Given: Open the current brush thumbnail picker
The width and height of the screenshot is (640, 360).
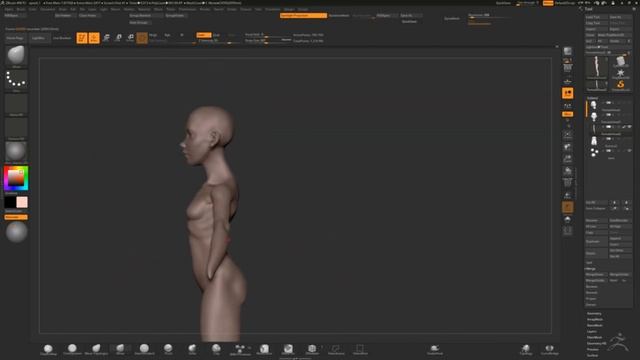Looking at the screenshot, I should click(x=16, y=56).
